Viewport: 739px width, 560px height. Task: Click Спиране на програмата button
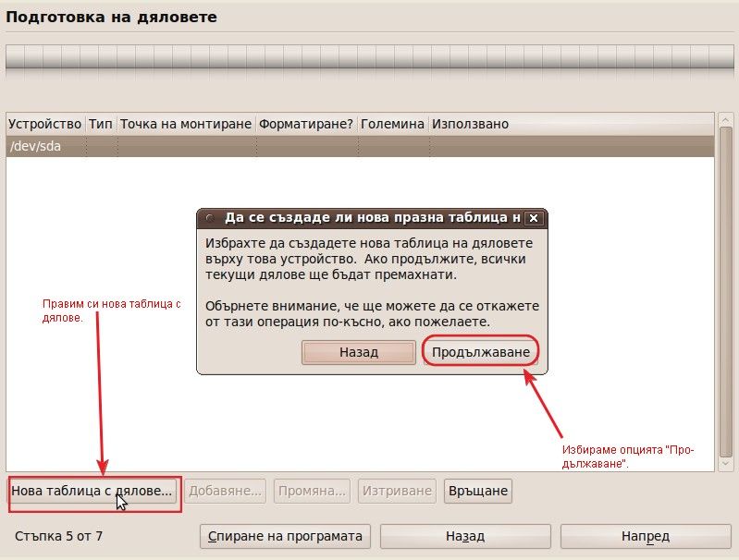[x=285, y=537]
